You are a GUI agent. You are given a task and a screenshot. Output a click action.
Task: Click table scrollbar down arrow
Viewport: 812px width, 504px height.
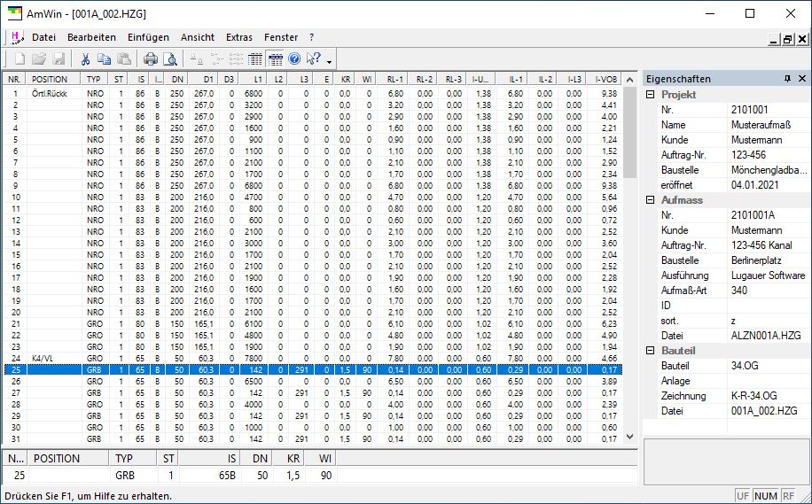(x=629, y=437)
